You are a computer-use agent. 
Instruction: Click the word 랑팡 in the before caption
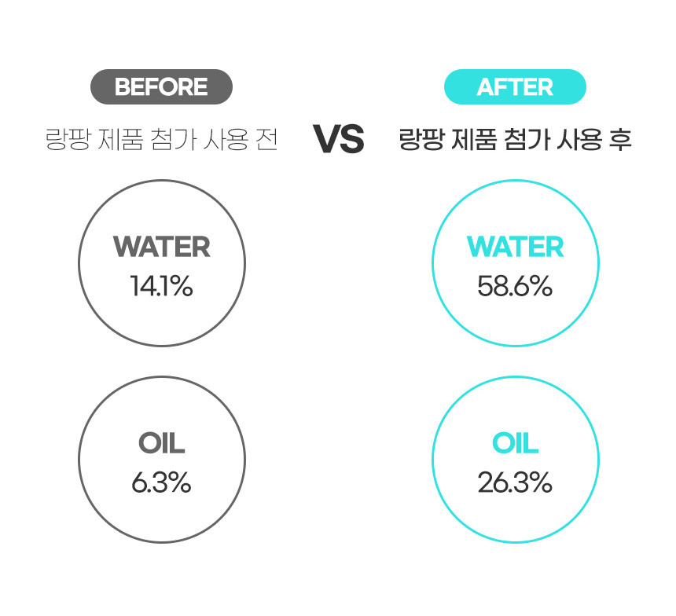pyautogui.click(x=68, y=139)
